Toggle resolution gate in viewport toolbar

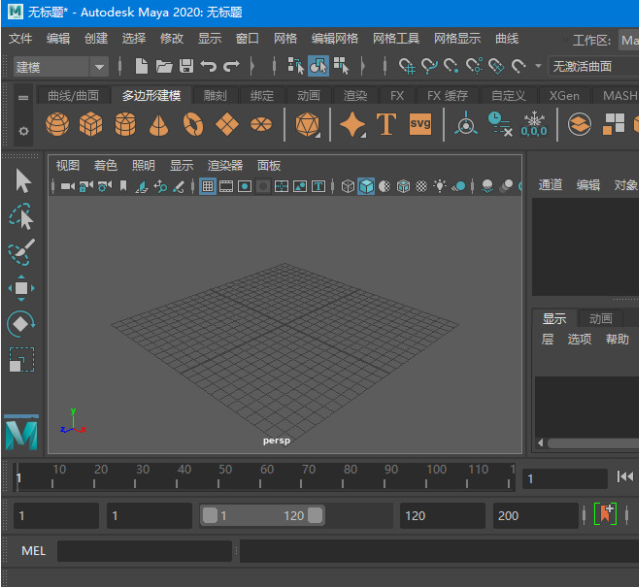(x=245, y=187)
